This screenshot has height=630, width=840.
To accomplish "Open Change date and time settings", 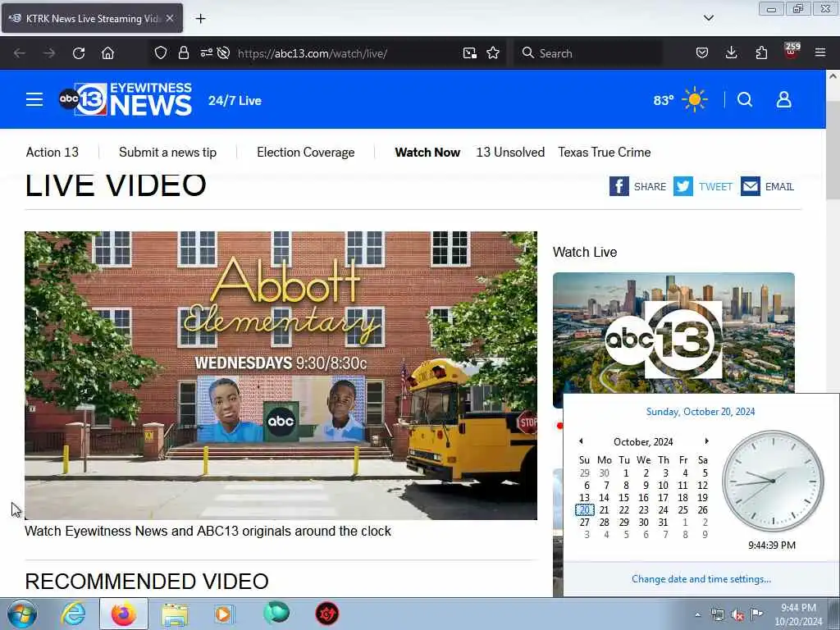I will pos(701,579).
